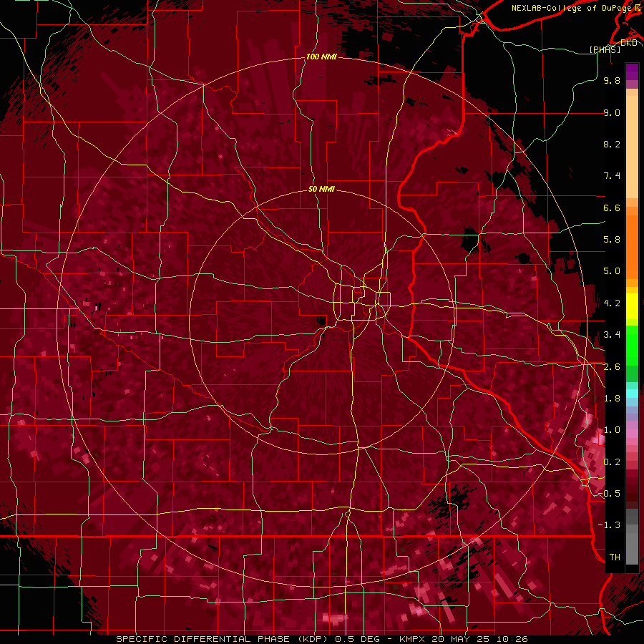This screenshot has width=644, height=644.
Task: Click the yellow segment of the color bar
Action: click(x=632, y=306)
